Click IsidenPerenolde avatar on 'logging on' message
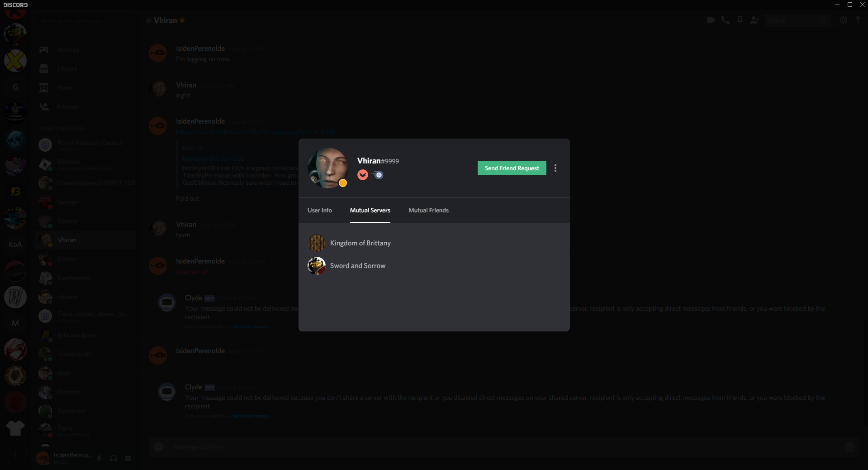 (158, 53)
